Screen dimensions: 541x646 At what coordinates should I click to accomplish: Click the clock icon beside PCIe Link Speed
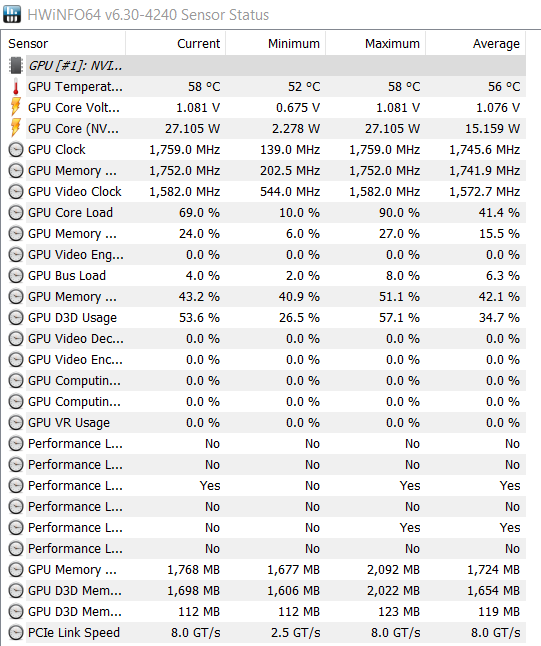pyautogui.click(x=16, y=632)
